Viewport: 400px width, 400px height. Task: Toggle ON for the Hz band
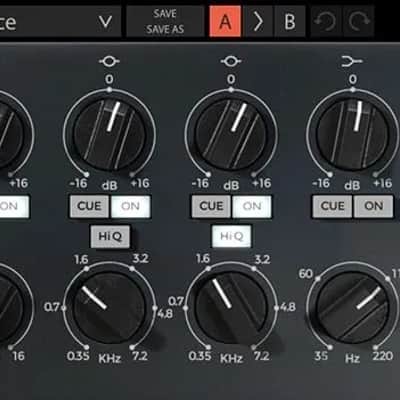coord(374,206)
